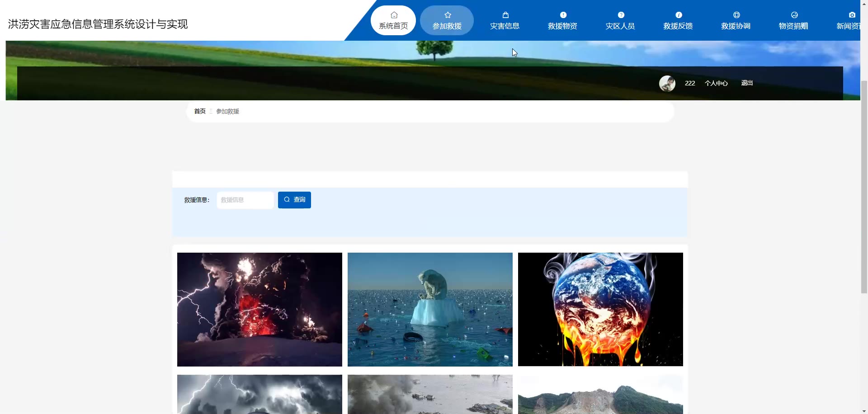Open the melting earth image card
This screenshot has width=868, height=414.
[600, 310]
